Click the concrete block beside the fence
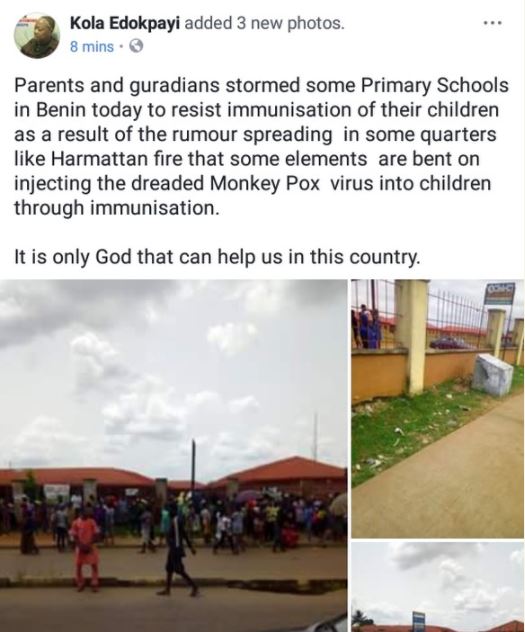525x632 pixels. [492, 374]
